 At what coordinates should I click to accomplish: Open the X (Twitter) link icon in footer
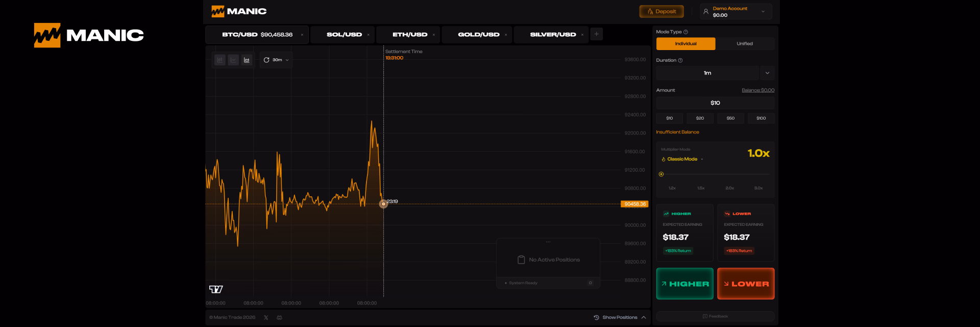click(x=266, y=317)
